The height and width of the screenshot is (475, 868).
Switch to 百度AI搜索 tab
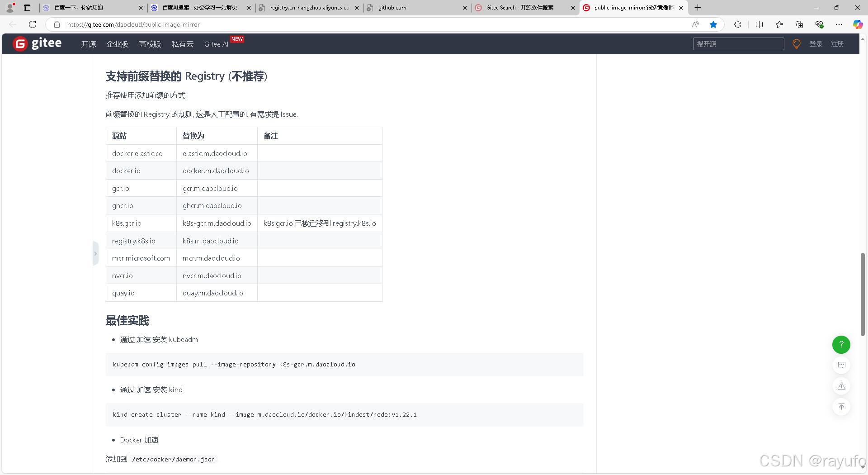pos(200,8)
